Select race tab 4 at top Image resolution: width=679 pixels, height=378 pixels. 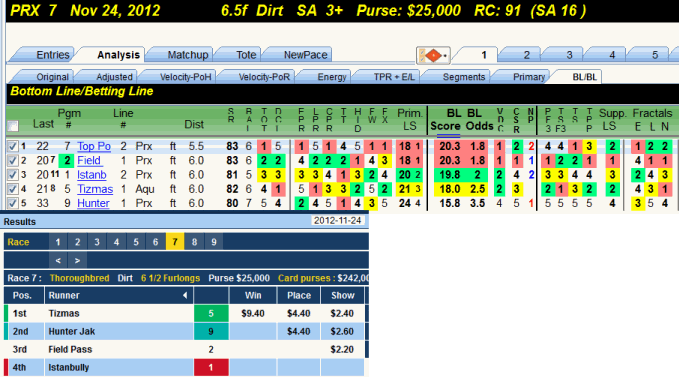coord(607,55)
